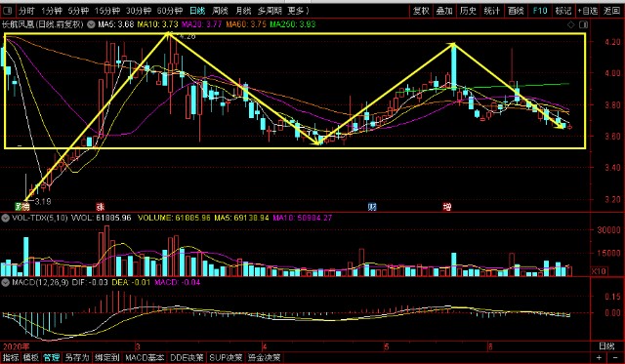This screenshot has width=625, height=364.
Task: Click the X10 volume scale indicator
Action: (599, 271)
